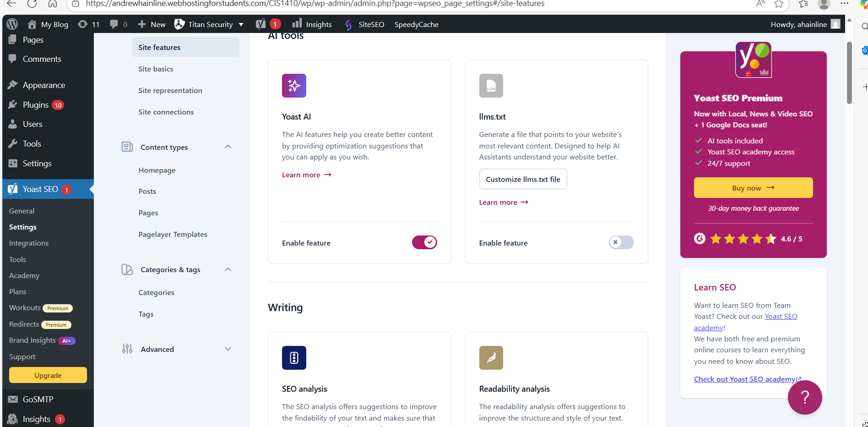Click the Readability analysis feather icon
Screen dimensions: 868x427
point(491,358)
